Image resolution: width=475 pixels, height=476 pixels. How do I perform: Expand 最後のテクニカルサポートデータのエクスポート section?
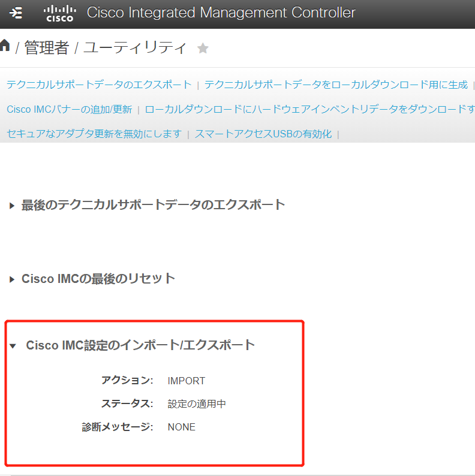pos(12,206)
